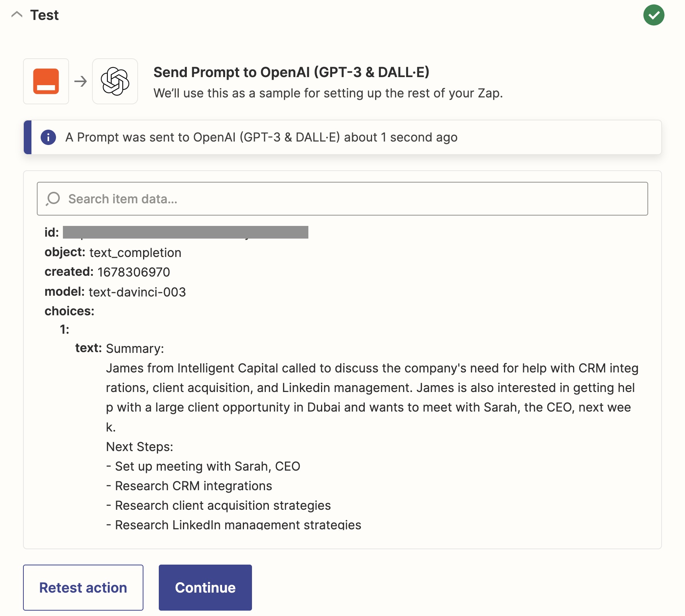This screenshot has height=616, width=685.
Task: Click the Continue button
Action: [x=205, y=587]
